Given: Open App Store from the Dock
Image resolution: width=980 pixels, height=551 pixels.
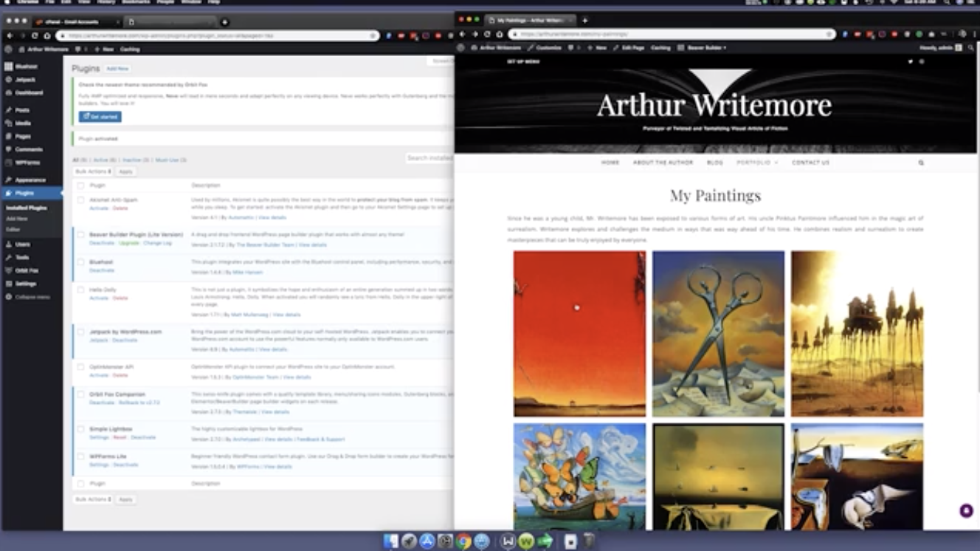Looking at the screenshot, I should click(427, 541).
